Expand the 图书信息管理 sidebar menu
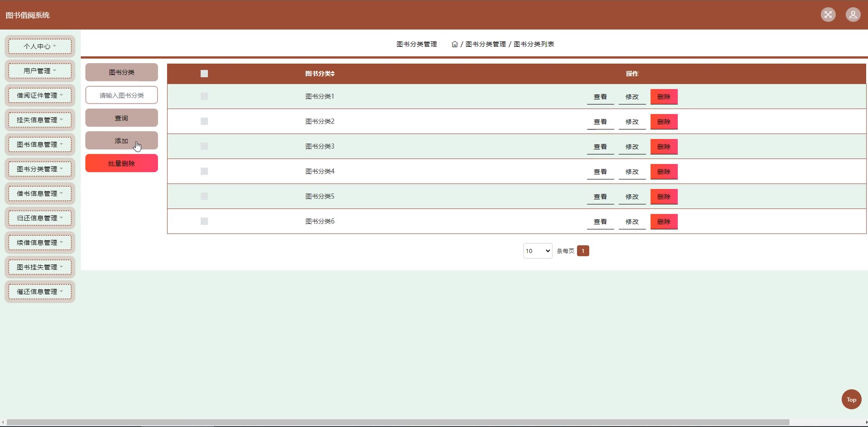Screen dimensions: 868x427 pos(40,144)
